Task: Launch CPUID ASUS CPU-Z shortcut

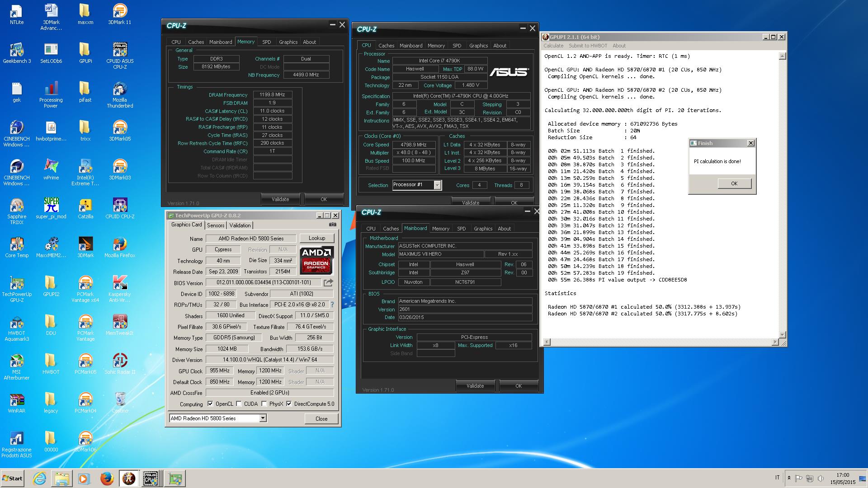Action: tap(120, 56)
